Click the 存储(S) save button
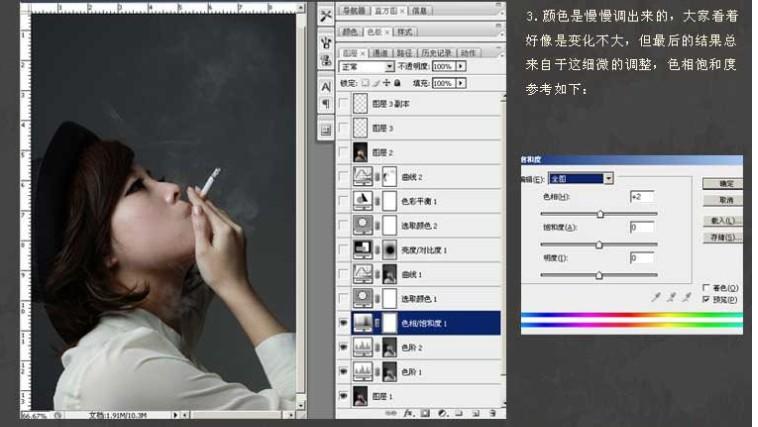This screenshot has width=758, height=427. coord(723,237)
